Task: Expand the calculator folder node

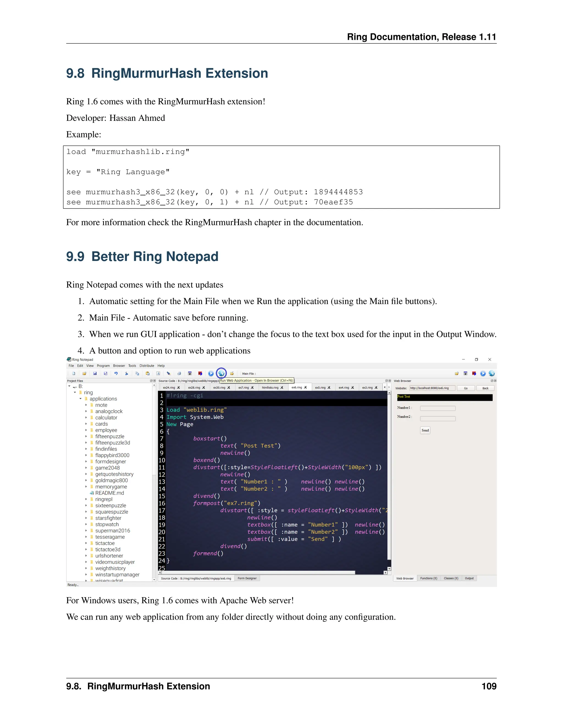Action: [x=86, y=418]
